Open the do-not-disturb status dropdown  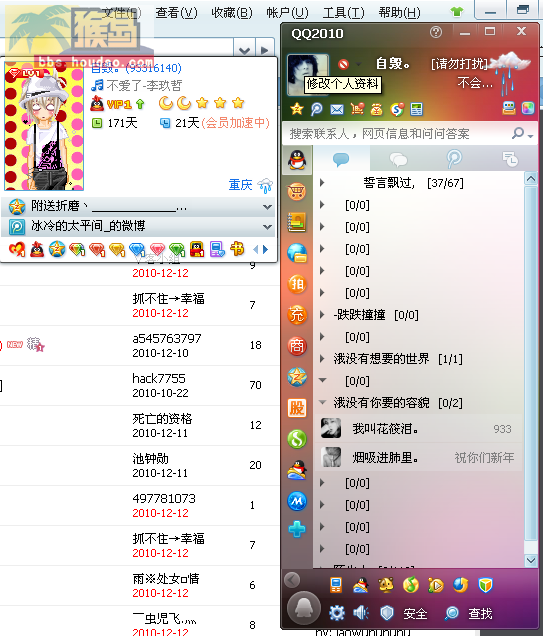358,64
